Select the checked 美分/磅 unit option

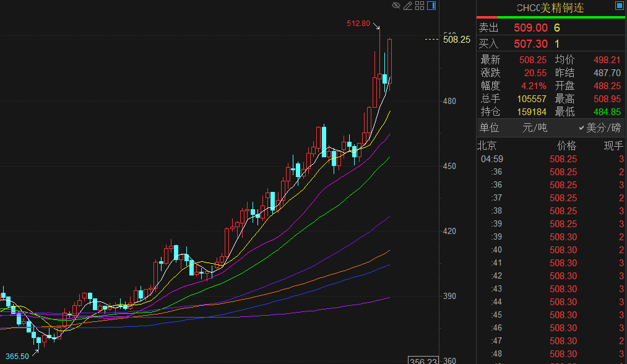pyautogui.click(x=599, y=128)
